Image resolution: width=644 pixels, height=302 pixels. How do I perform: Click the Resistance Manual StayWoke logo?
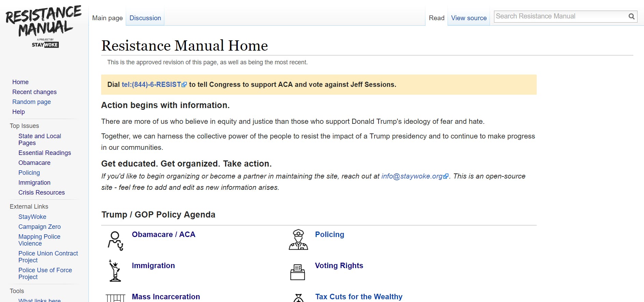click(44, 27)
